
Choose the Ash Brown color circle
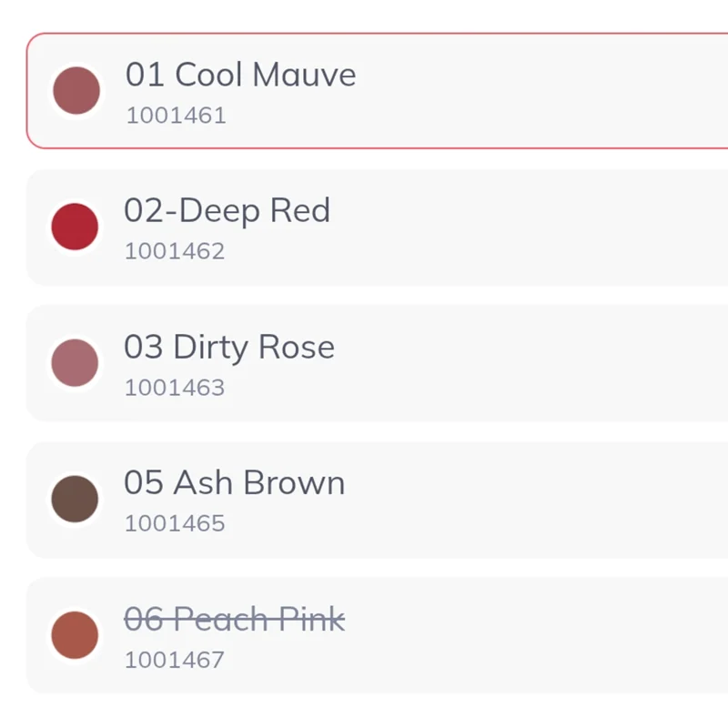76,500
